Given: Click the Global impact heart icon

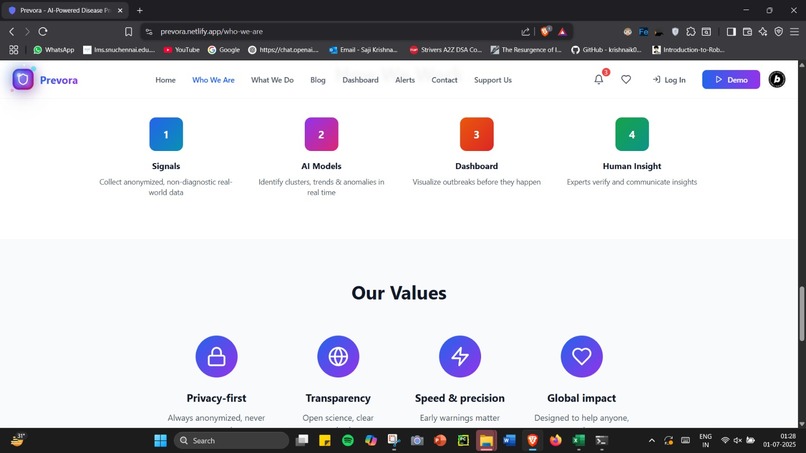Looking at the screenshot, I should pyautogui.click(x=581, y=356).
